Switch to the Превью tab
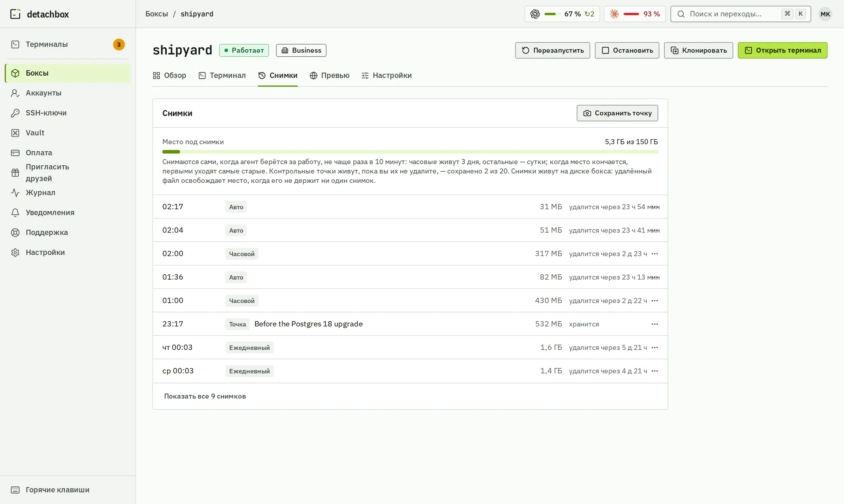This screenshot has height=504, width=844. tap(330, 76)
